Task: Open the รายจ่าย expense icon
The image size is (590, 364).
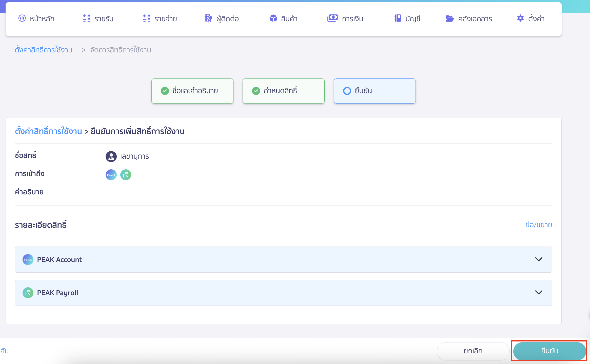Action: pyautogui.click(x=146, y=18)
